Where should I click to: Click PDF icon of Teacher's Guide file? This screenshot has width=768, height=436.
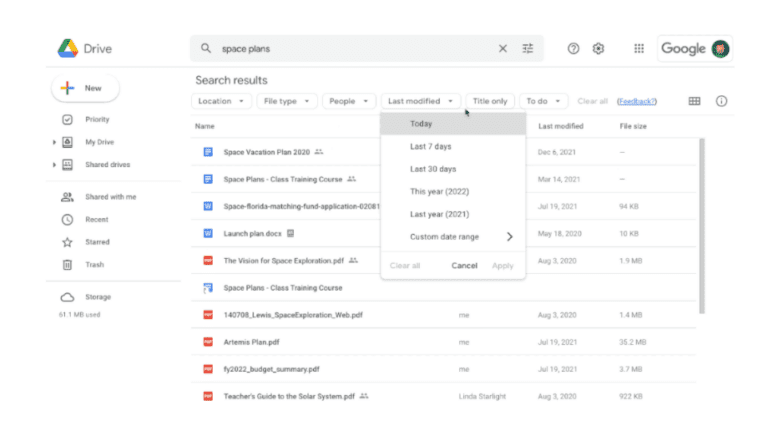[208, 396]
